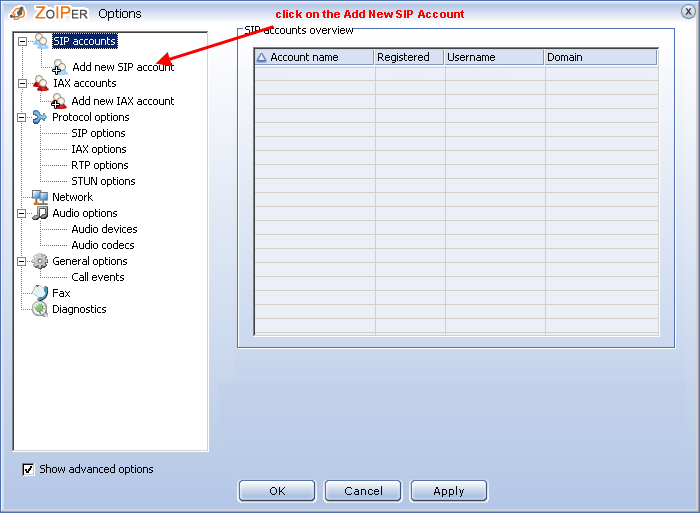This screenshot has width=700, height=513.
Task: Collapse the SIP accounts tree node
Action: pos(22,41)
